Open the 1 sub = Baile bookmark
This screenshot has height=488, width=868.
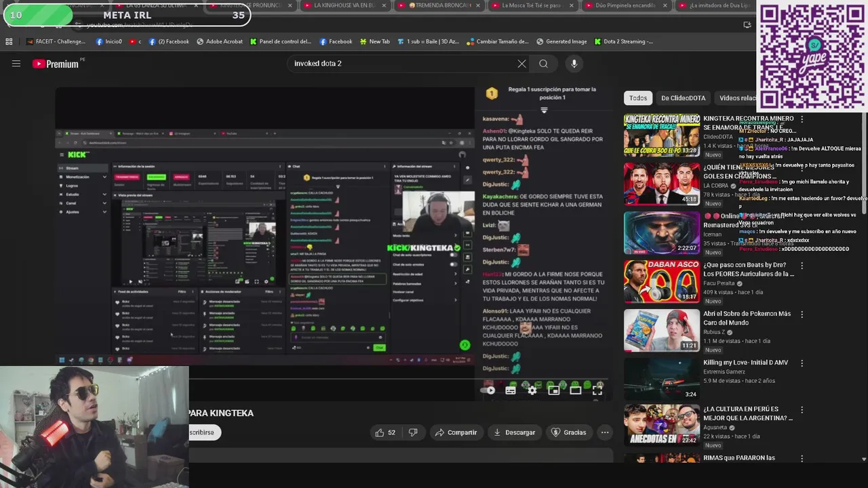click(x=429, y=41)
